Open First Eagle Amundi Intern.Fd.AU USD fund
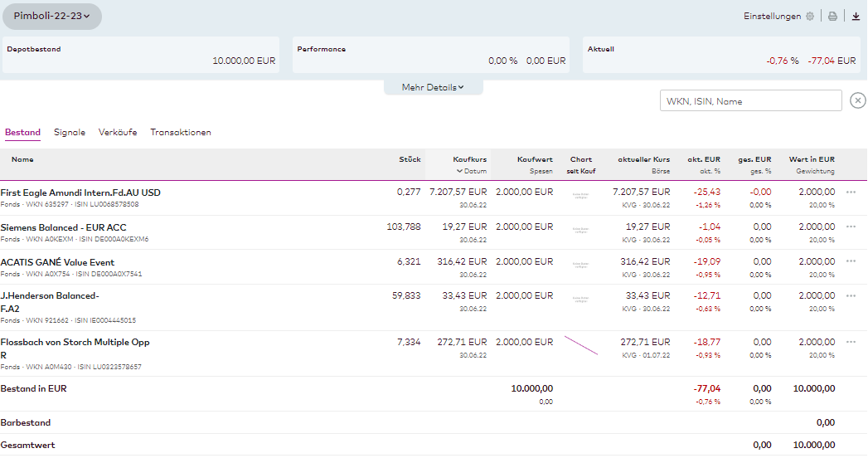Image resolution: width=868 pixels, height=463 pixels. point(80,193)
